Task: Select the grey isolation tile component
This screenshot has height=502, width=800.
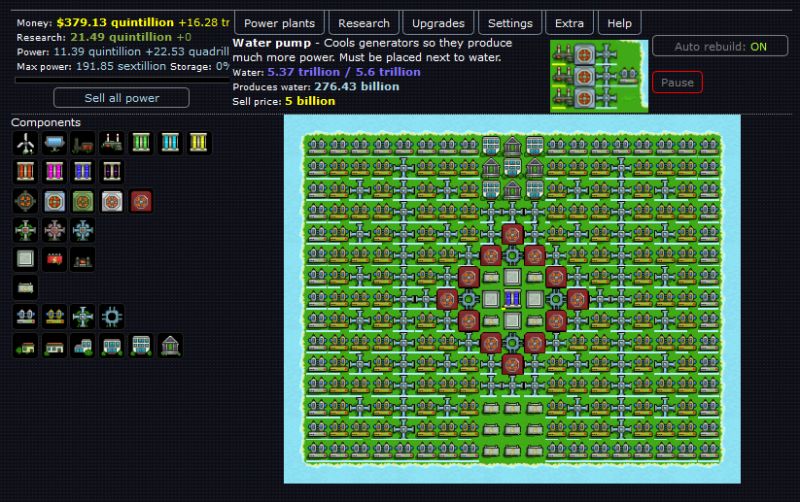Action: [x=25, y=259]
